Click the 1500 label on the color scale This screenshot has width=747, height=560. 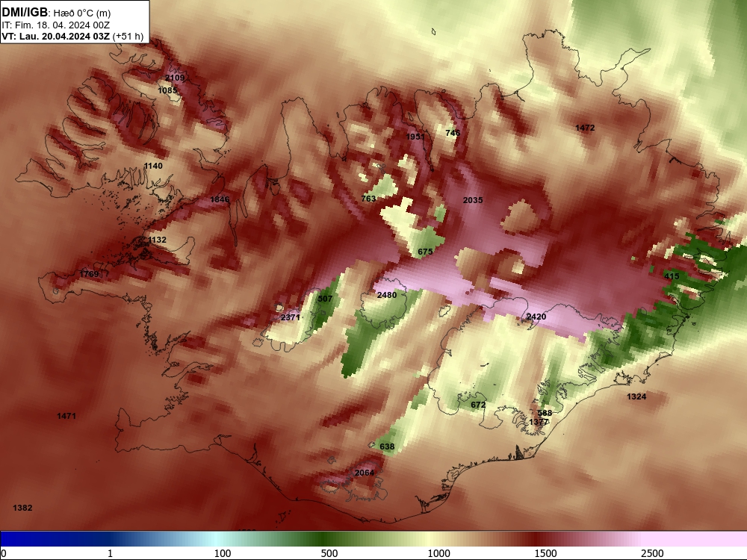click(x=545, y=553)
